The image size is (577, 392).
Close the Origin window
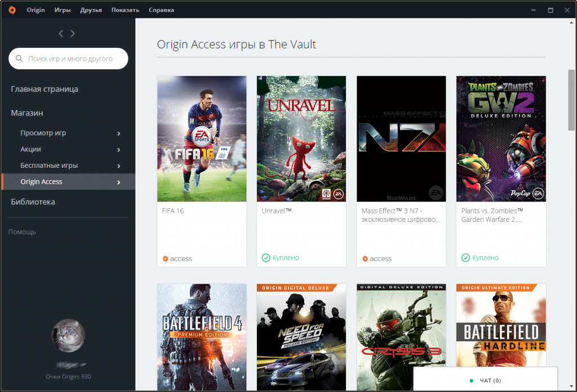567,10
